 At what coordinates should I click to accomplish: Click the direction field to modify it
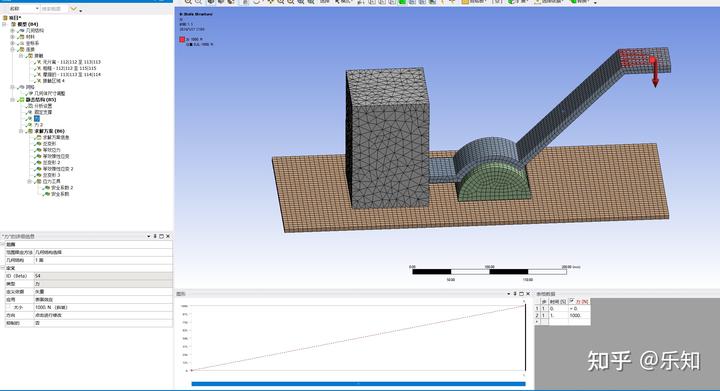103,315
